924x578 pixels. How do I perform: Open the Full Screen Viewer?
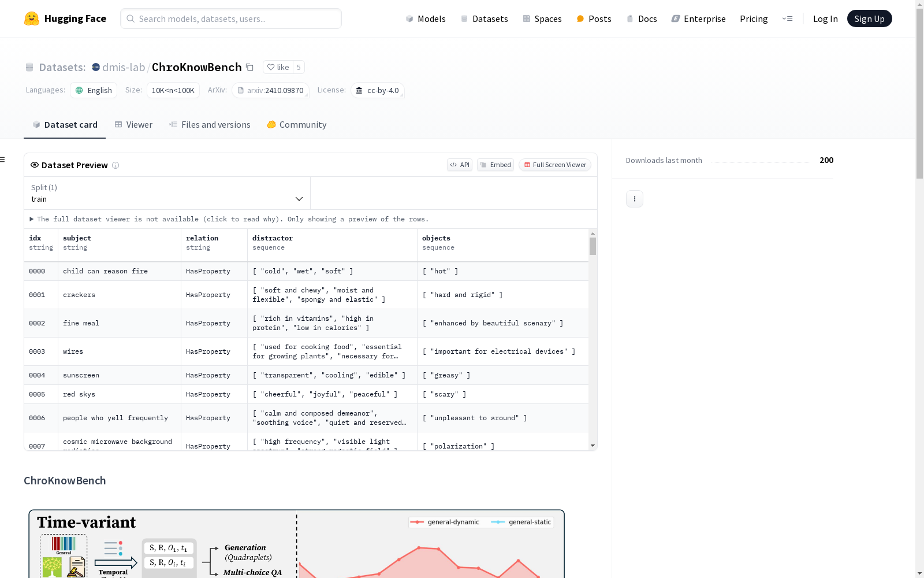554,165
